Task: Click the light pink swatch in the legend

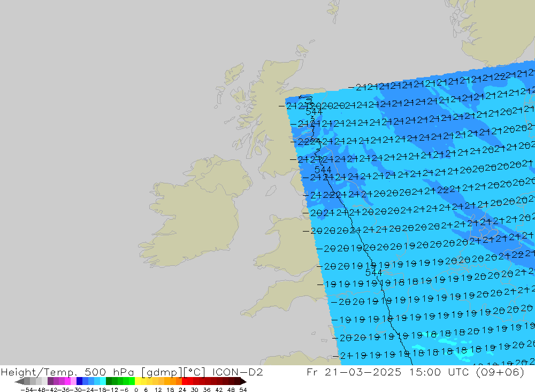Action: [x=74, y=381]
